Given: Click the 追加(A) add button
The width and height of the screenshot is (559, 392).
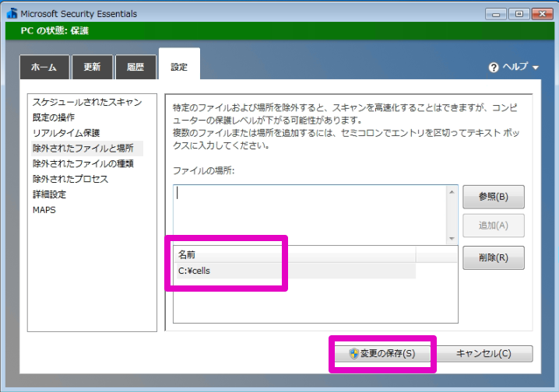Looking at the screenshot, I should tap(494, 226).
